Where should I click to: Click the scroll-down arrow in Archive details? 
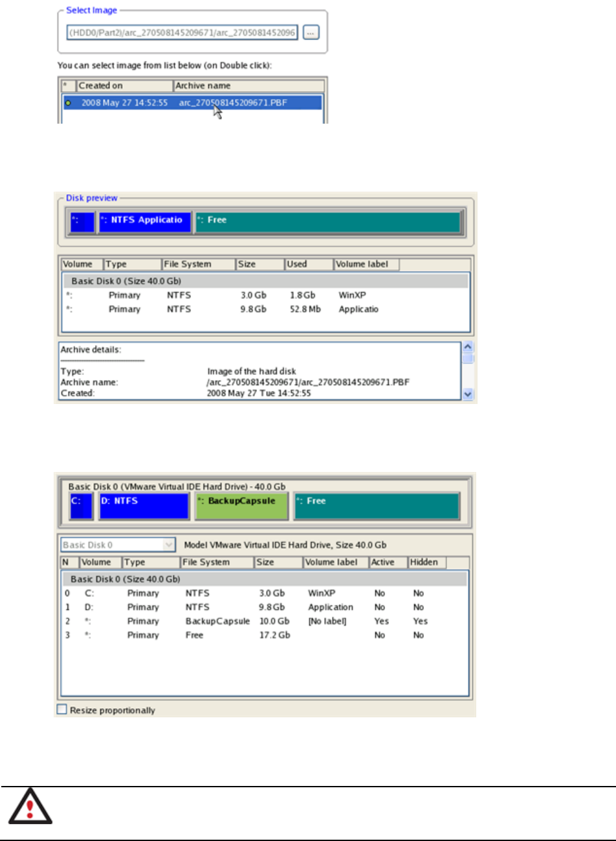point(468,394)
